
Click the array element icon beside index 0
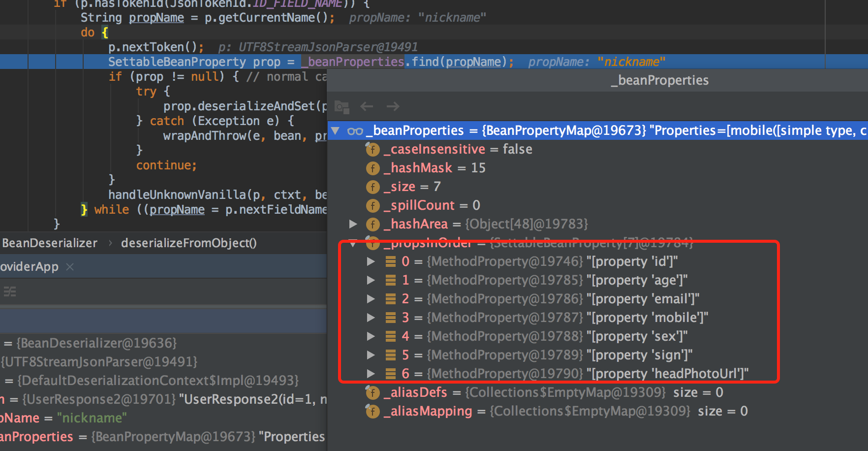coord(391,261)
